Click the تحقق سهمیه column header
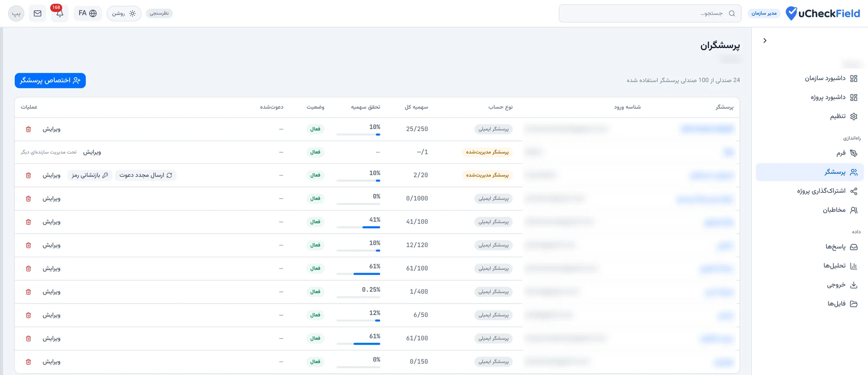868x375 pixels. click(x=365, y=107)
